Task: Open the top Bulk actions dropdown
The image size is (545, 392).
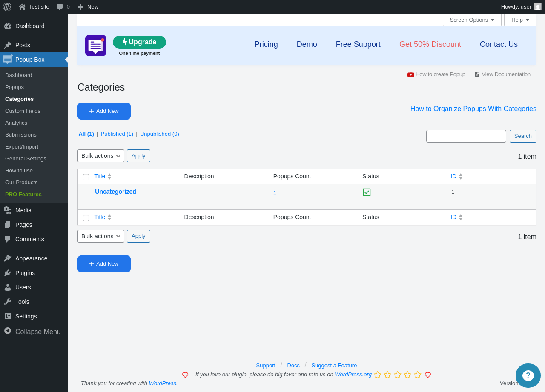Action: click(x=101, y=156)
